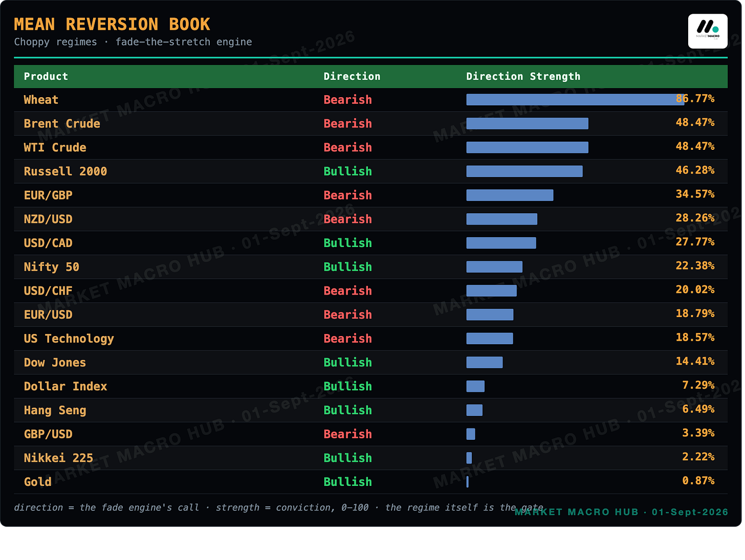Click the Bearish label for EUR/GBP
The width and height of the screenshot is (745, 560).
pos(348,195)
